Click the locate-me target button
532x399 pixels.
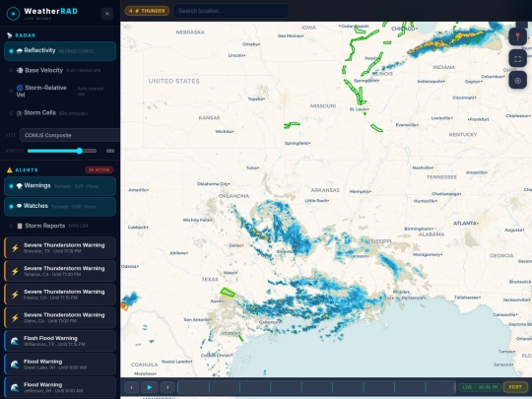point(518,81)
